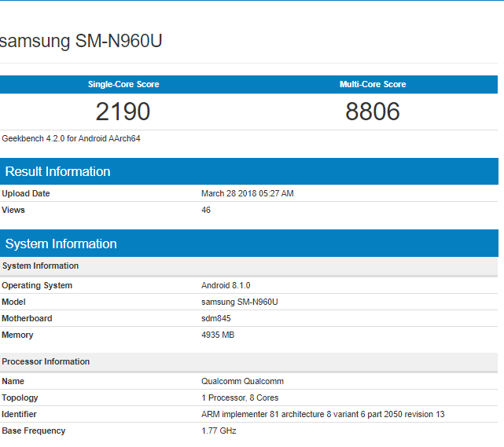Click the samsung SM-N960U page title
The height and width of the screenshot is (447, 504).
(x=81, y=41)
